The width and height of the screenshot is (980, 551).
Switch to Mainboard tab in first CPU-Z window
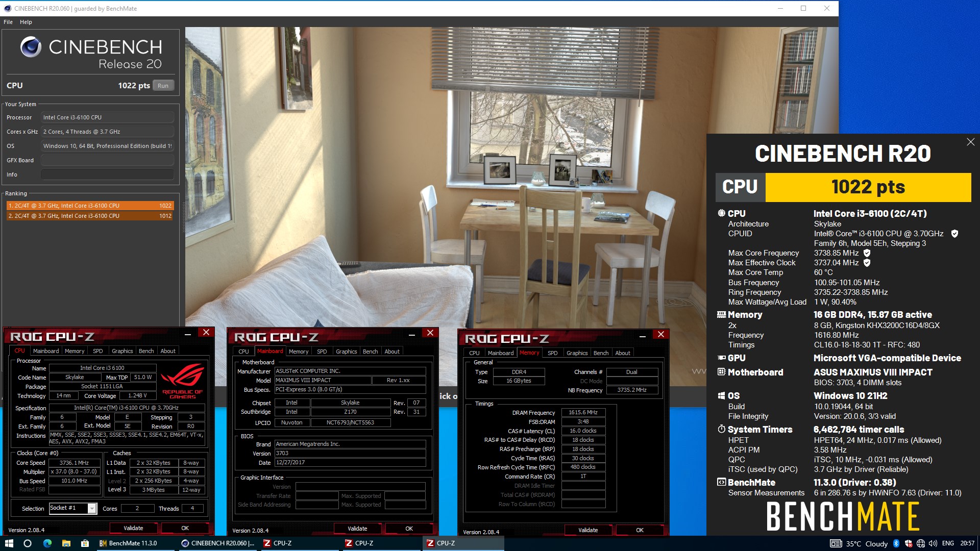(x=46, y=351)
